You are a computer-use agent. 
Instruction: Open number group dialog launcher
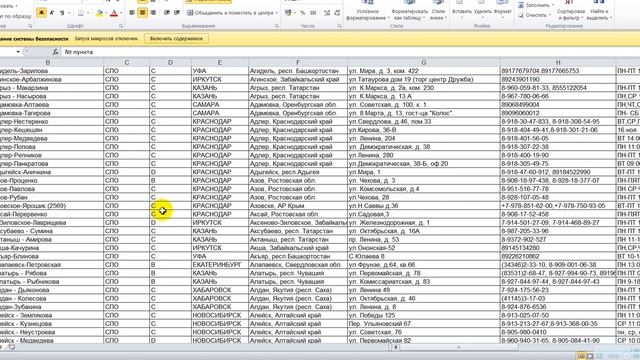tap(340, 26)
